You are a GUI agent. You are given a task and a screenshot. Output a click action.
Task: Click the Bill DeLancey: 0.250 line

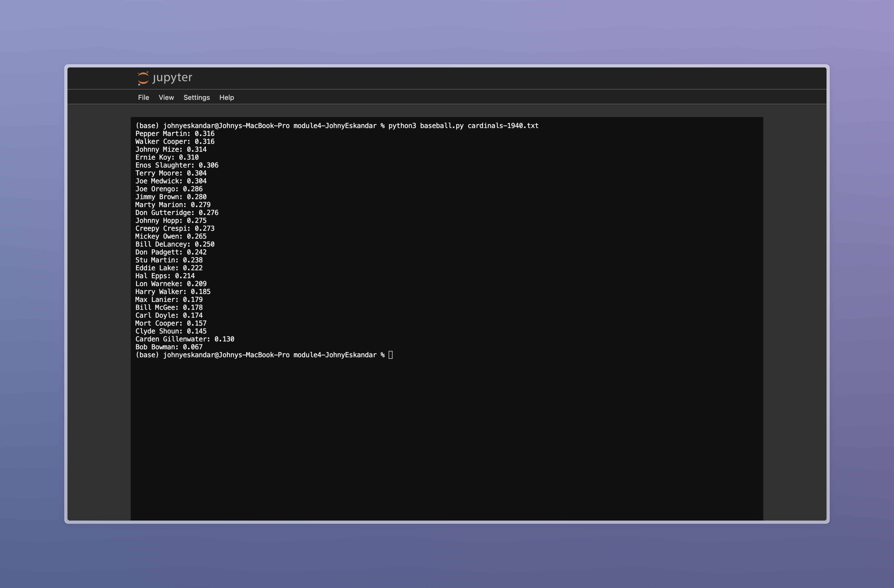click(x=175, y=244)
